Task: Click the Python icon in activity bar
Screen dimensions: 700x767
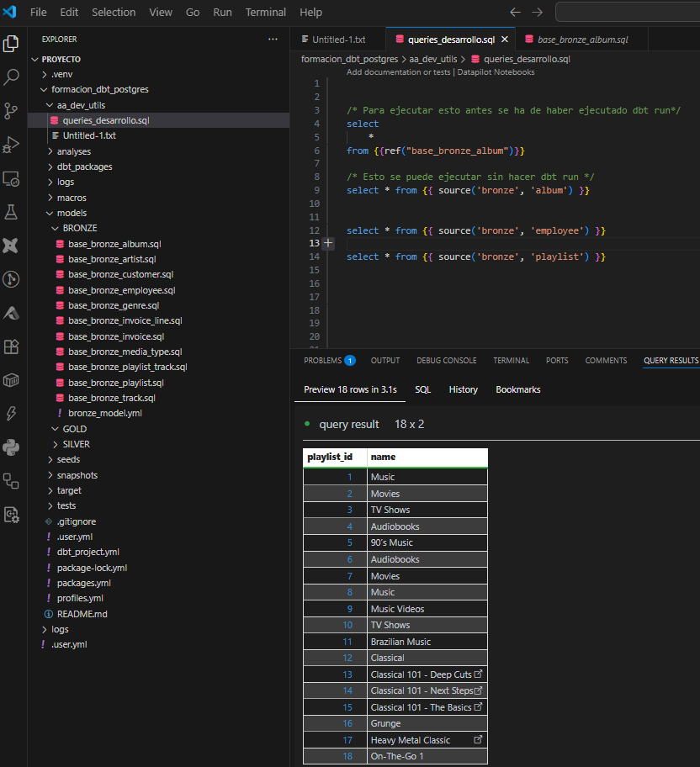Action: click(12, 447)
